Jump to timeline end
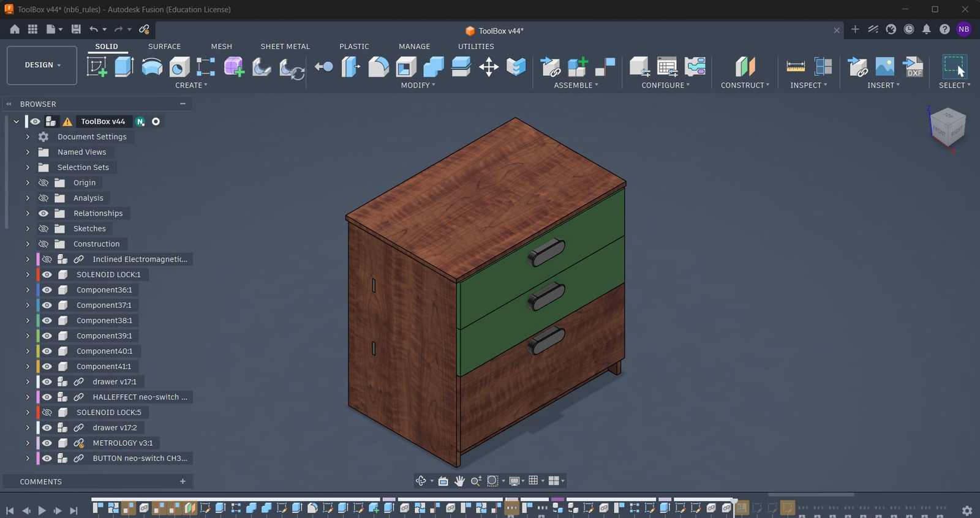The image size is (980, 518). [73, 510]
